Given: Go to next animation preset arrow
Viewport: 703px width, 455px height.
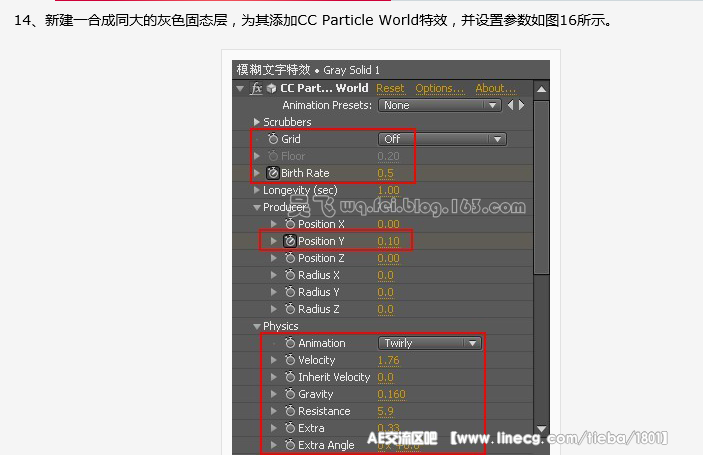Looking at the screenshot, I should click(521, 105).
